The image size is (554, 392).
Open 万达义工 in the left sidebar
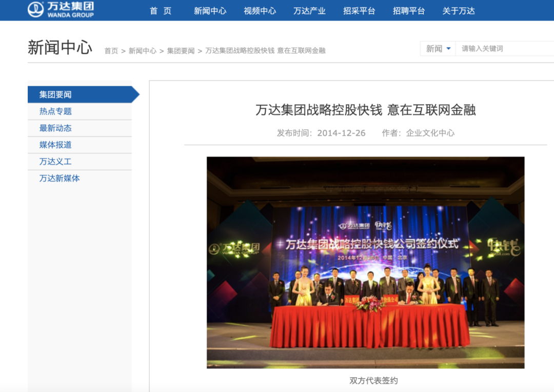coord(55,162)
